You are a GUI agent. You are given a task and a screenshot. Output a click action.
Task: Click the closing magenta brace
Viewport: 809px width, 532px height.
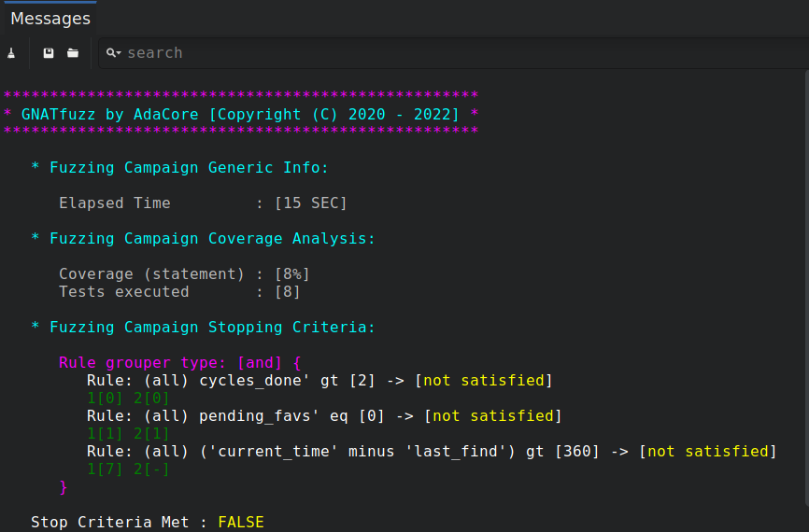pos(64,487)
